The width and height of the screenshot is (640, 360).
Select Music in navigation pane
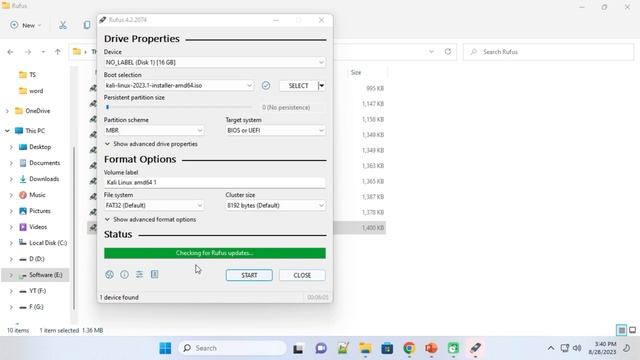tap(32, 195)
